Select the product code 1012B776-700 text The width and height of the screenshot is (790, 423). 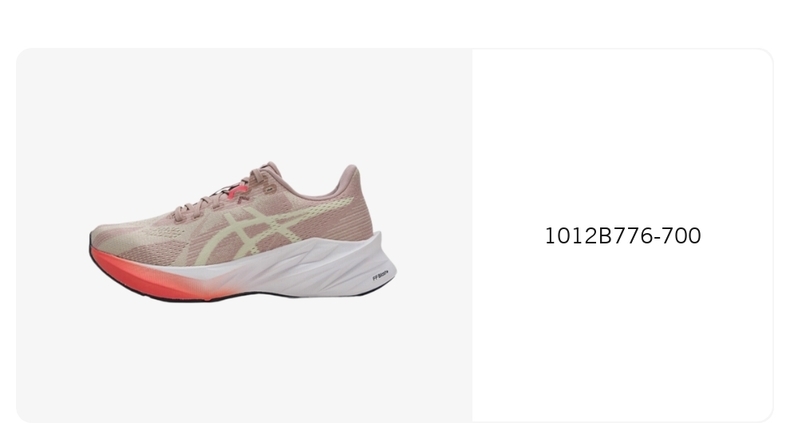coord(623,236)
